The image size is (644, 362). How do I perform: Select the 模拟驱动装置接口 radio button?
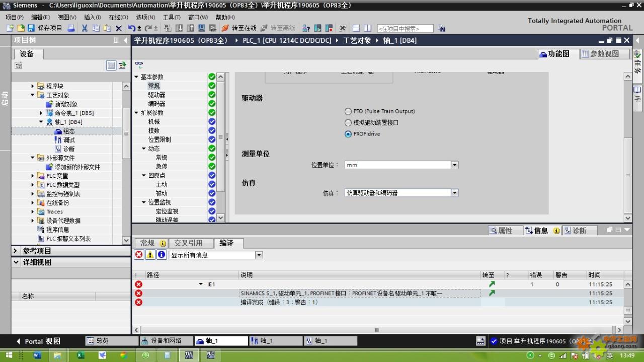(348, 123)
